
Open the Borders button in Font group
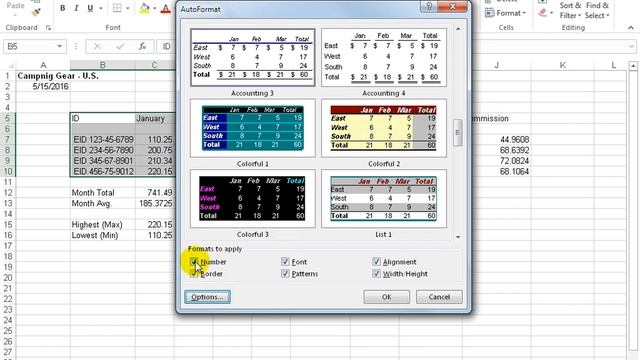tap(117, 8)
